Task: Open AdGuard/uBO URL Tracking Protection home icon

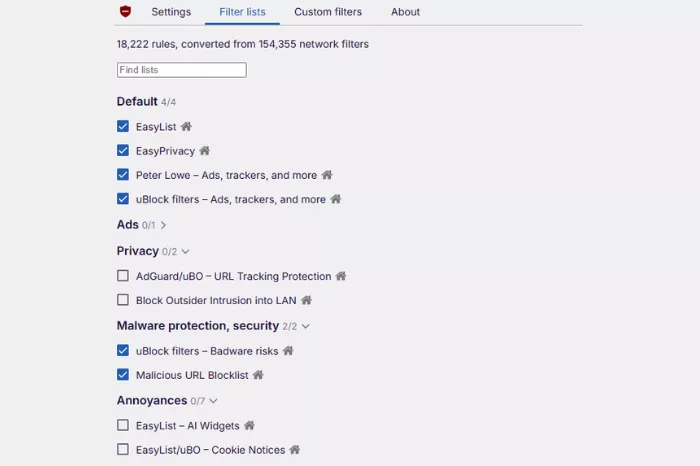Action: tap(341, 276)
